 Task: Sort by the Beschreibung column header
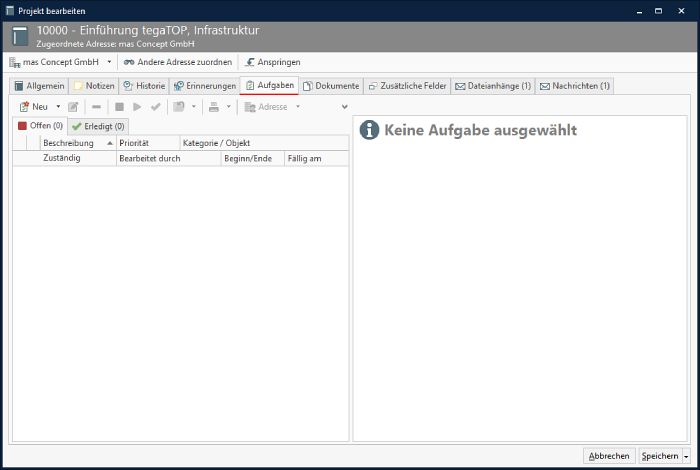[x=78, y=143]
